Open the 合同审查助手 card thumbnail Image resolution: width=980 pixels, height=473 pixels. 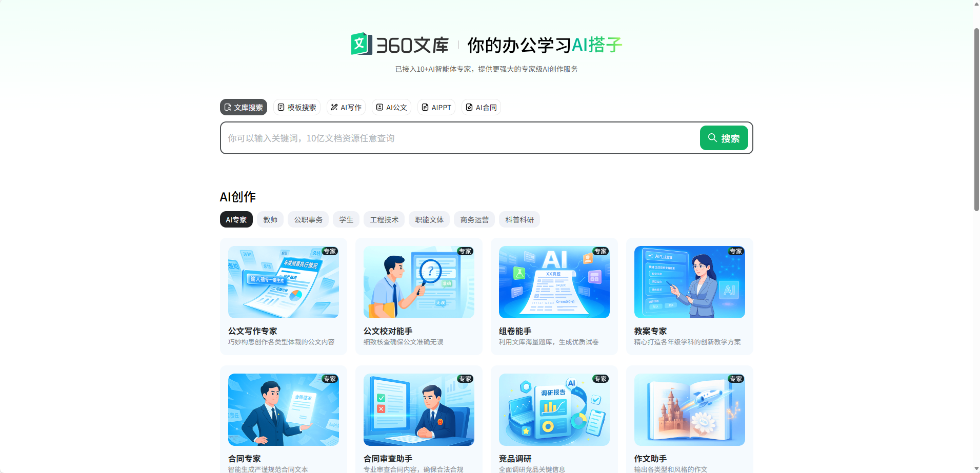[x=419, y=409]
